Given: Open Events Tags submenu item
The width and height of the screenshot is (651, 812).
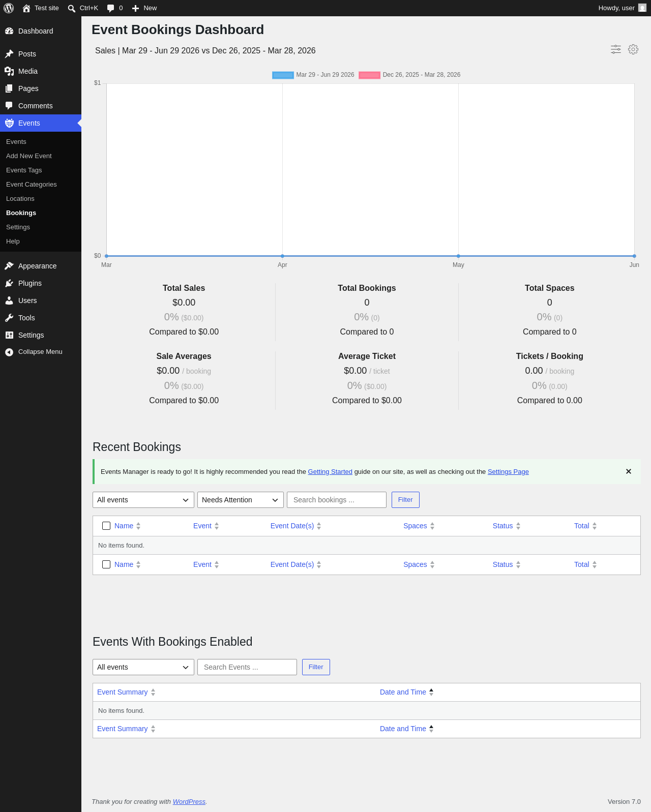Looking at the screenshot, I should [x=24, y=170].
